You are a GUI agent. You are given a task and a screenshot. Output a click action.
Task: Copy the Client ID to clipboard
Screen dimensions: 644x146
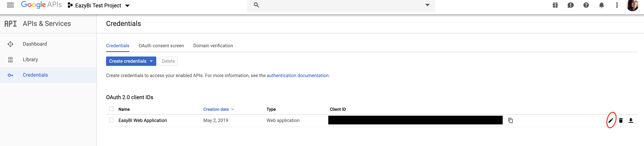[510, 120]
